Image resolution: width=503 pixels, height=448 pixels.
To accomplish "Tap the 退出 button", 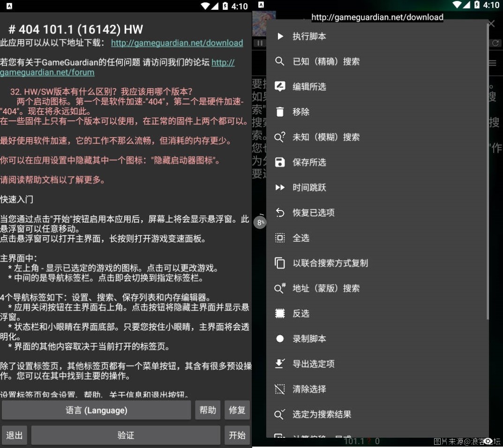I will [15, 435].
